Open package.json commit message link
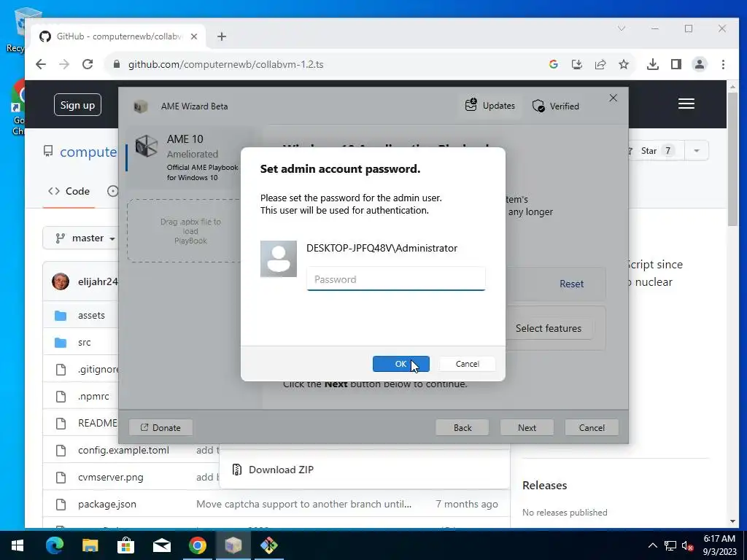The image size is (747, 560). click(x=304, y=504)
